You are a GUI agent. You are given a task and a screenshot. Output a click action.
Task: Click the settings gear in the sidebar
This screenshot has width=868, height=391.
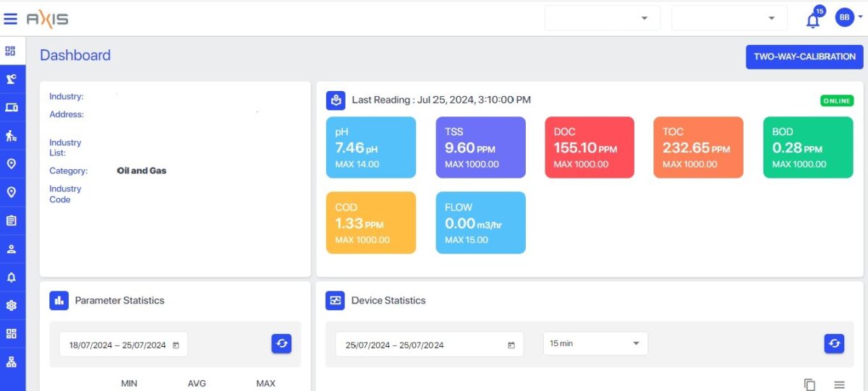point(11,305)
